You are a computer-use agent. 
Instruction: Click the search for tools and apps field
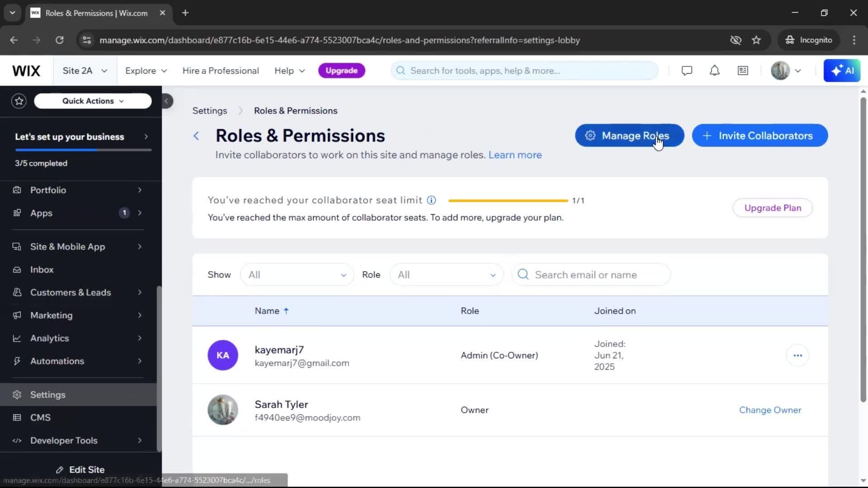pyautogui.click(x=524, y=70)
